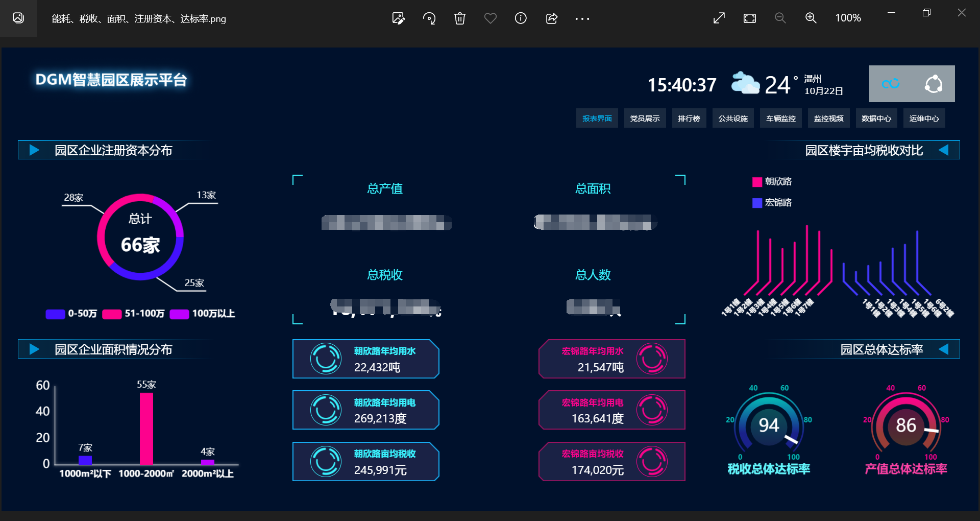980x521 pixels.
Task: Enter fullscreen with the diagonal arrows icon
Action: [719, 18]
